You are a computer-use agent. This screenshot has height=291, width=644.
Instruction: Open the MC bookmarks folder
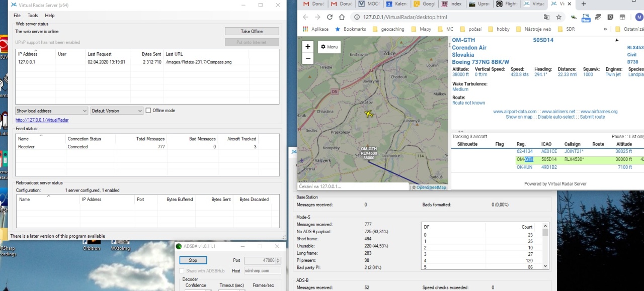click(x=445, y=29)
